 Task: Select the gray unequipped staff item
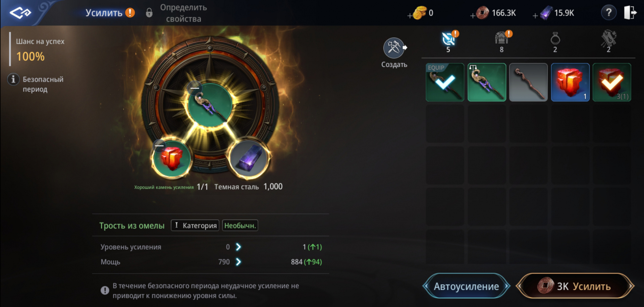tap(528, 82)
